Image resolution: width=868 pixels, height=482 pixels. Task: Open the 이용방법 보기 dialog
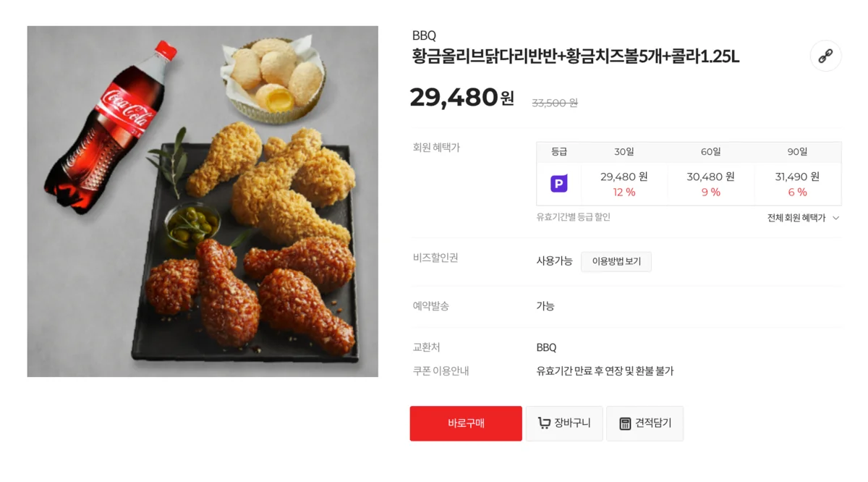point(616,262)
